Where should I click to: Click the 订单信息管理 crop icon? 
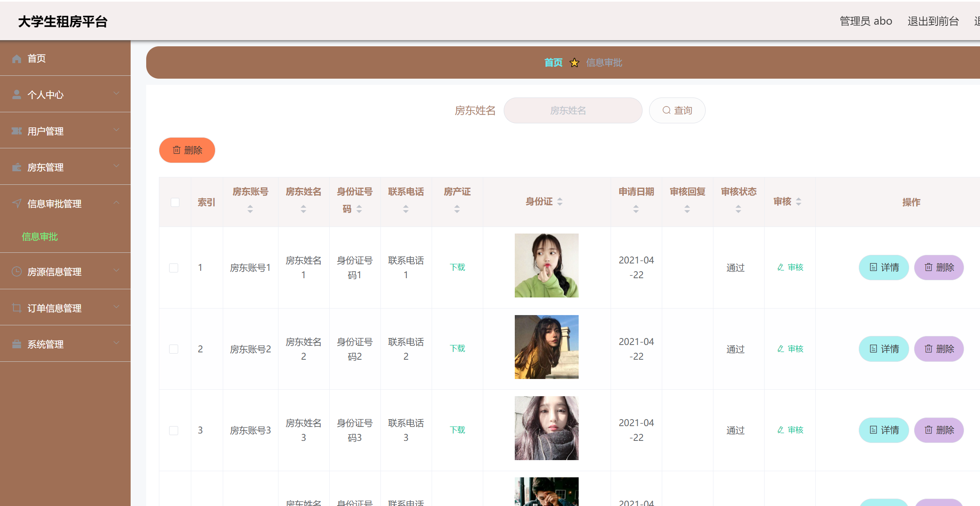point(17,308)
